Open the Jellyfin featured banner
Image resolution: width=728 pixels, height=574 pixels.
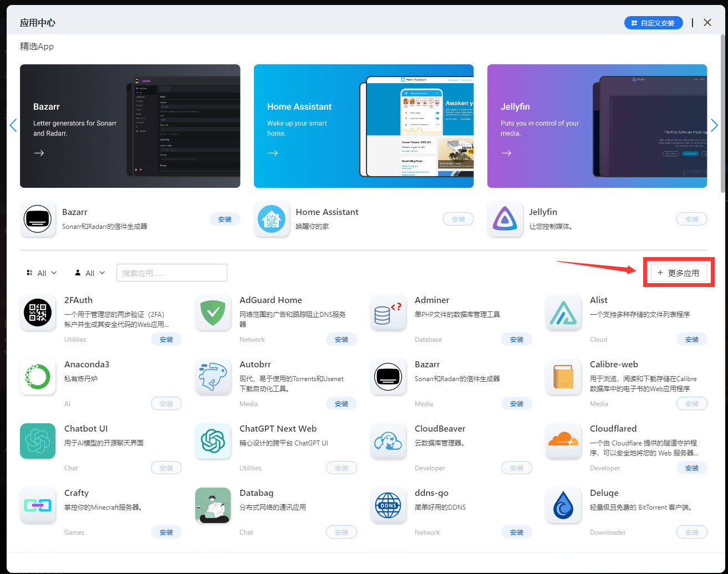(597, 126)
